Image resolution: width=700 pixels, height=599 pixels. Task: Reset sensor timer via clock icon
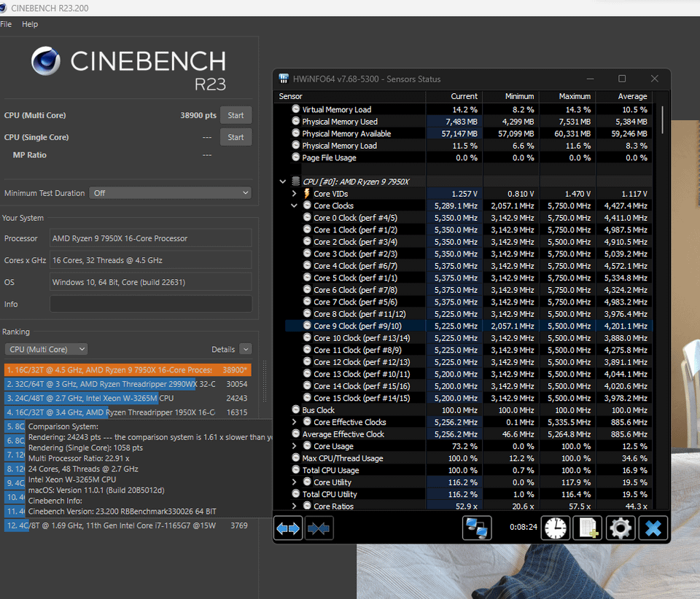click(556, 528)
